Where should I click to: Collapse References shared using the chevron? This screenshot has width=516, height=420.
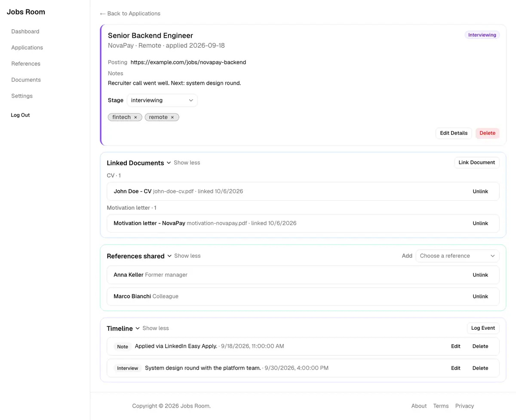coord(169,256)
